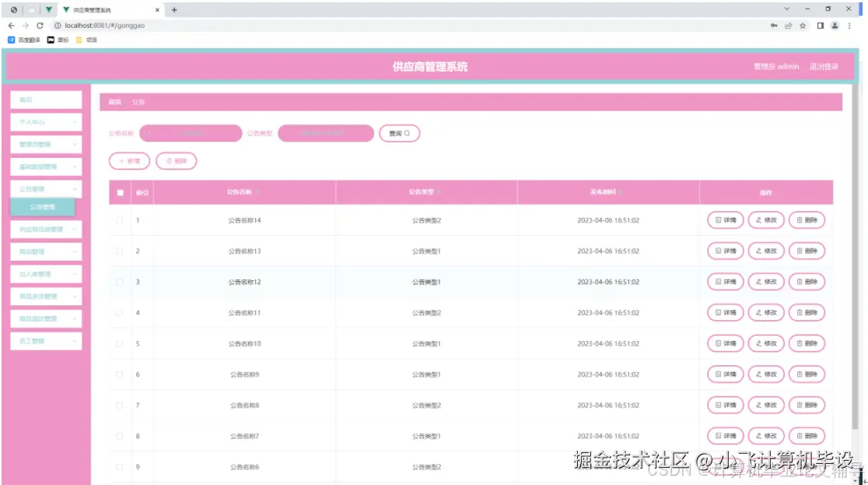Reload the page with refresh icon

40,26
